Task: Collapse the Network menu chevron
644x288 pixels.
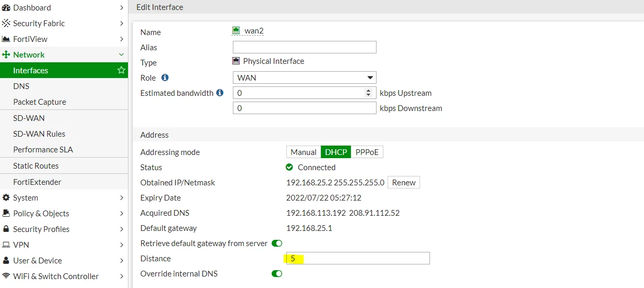Action: (x=122, y=55)
